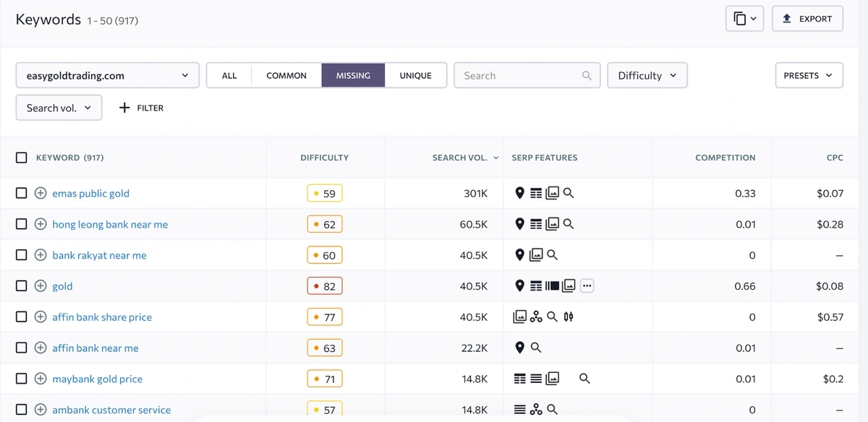The height and width of the screenshot is (422, 868).
Task: Open the 'emas public gold' keyword link
Action: (x=91, y=193)
